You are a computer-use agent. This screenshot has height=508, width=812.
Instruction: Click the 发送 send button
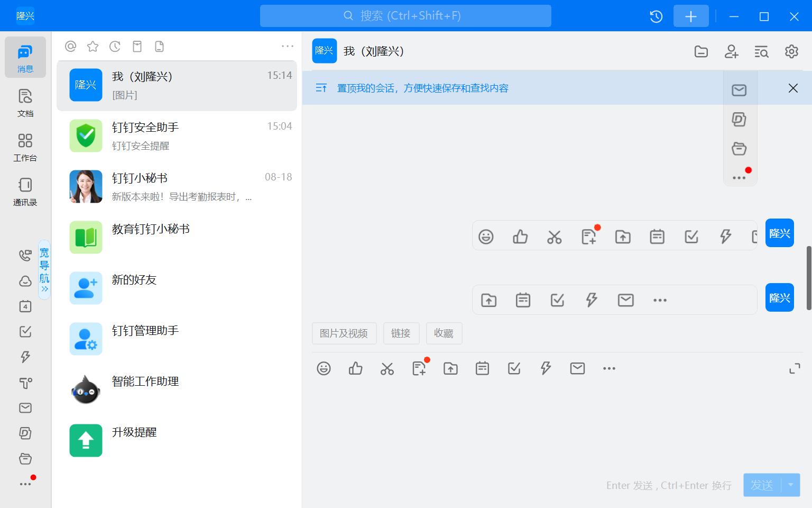click(762, 485)
